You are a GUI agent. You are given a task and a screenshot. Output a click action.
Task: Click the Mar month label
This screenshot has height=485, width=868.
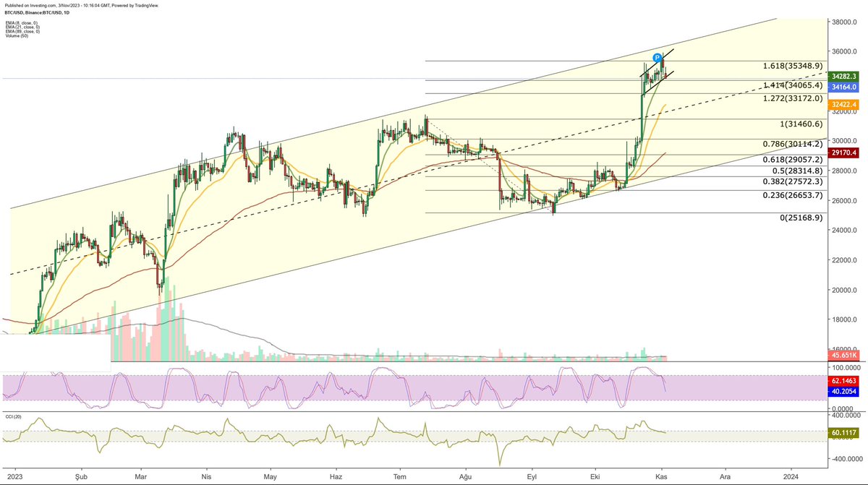pos(141,477)
